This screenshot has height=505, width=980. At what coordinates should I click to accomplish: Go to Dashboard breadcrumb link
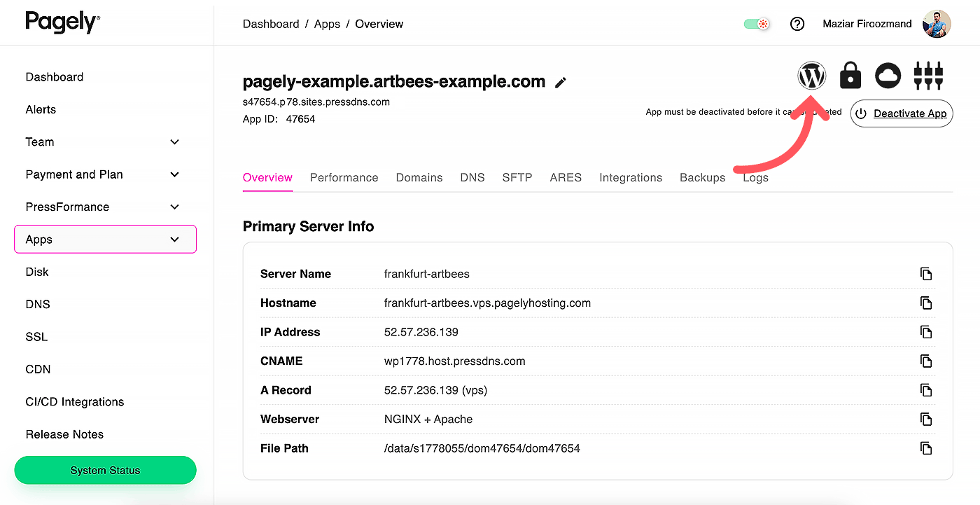tap(271, 24)
